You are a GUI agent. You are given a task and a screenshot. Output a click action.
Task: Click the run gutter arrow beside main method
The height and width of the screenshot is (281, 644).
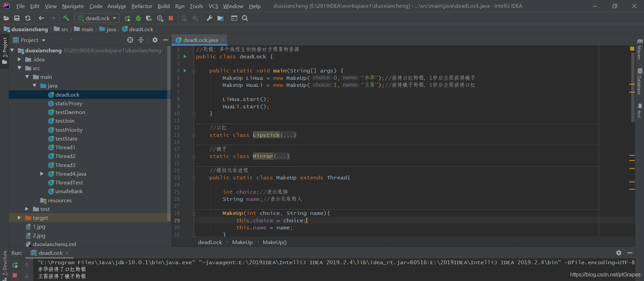point(185,71)
